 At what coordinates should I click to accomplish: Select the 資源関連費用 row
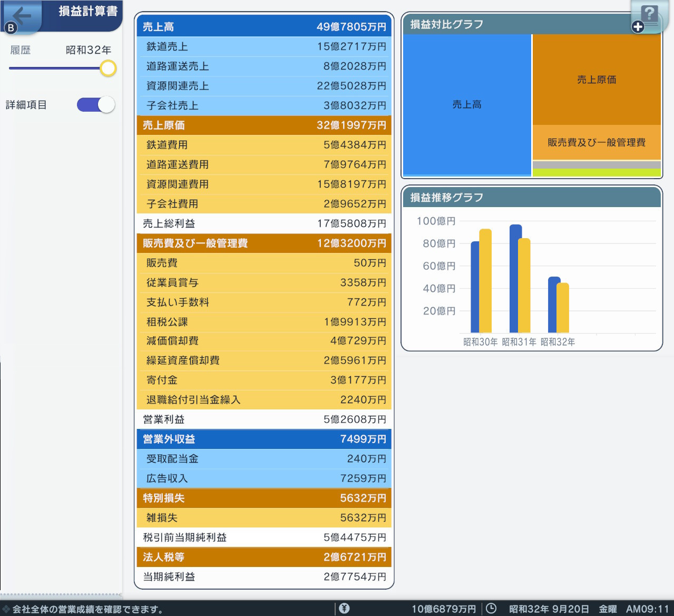point(264,184)
